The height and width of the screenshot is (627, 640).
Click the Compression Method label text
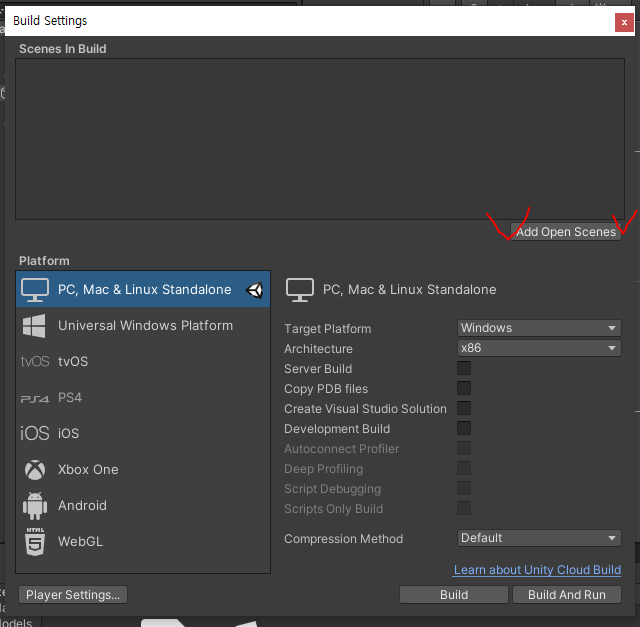344,539
